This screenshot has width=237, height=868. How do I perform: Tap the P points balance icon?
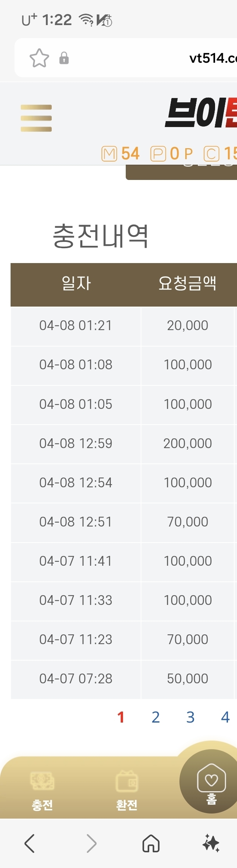click(x=158, y=154)
